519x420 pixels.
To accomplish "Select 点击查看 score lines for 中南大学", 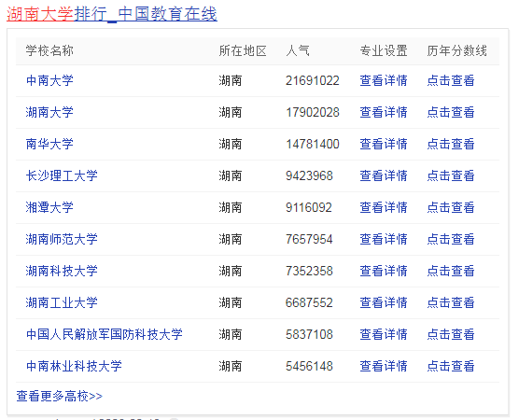I will point(451,80).
